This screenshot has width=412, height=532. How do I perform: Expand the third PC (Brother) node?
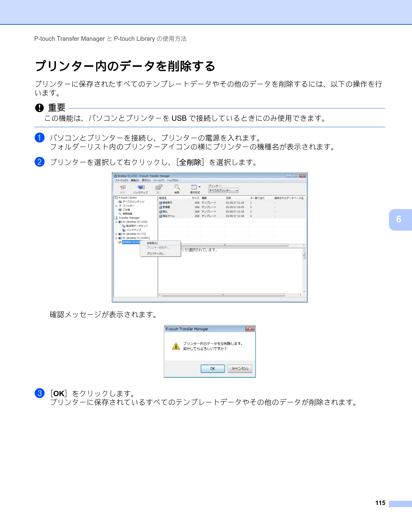pyautogui.click(x=116, y=238)
